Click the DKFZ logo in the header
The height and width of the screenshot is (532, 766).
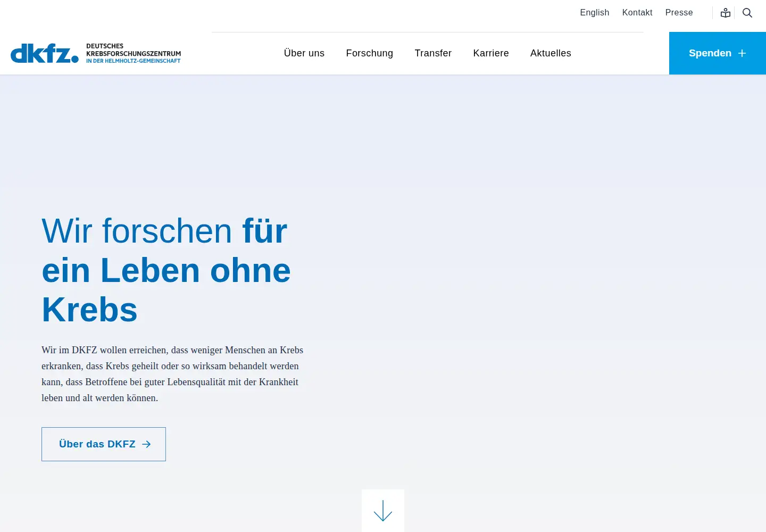pyautogui.click(x=96, y=53)
